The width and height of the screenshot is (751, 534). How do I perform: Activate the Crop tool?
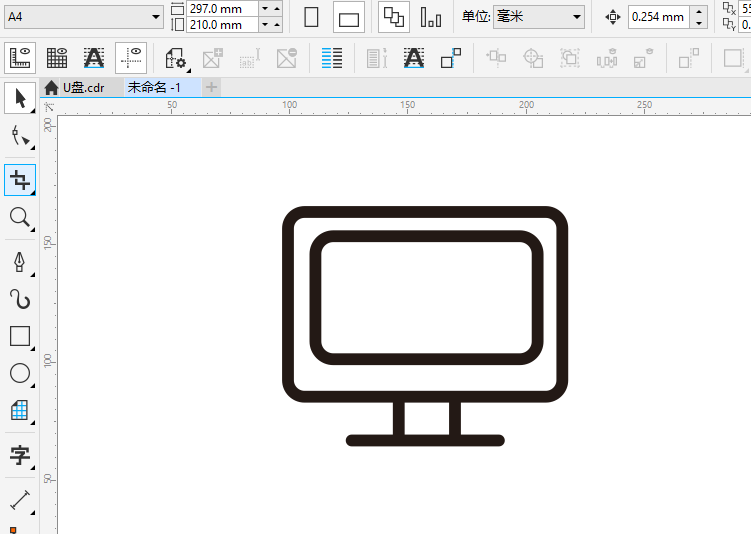pos(19,179)
